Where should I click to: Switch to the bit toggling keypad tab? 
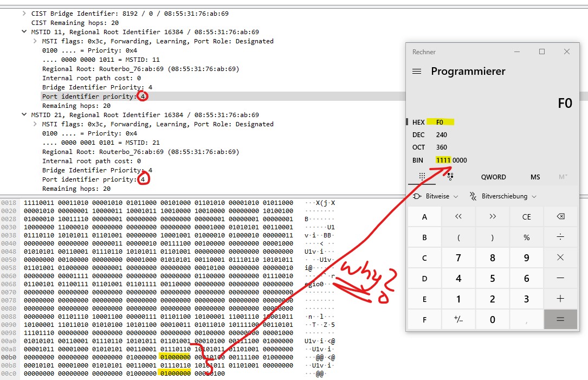tap(450, 177)
